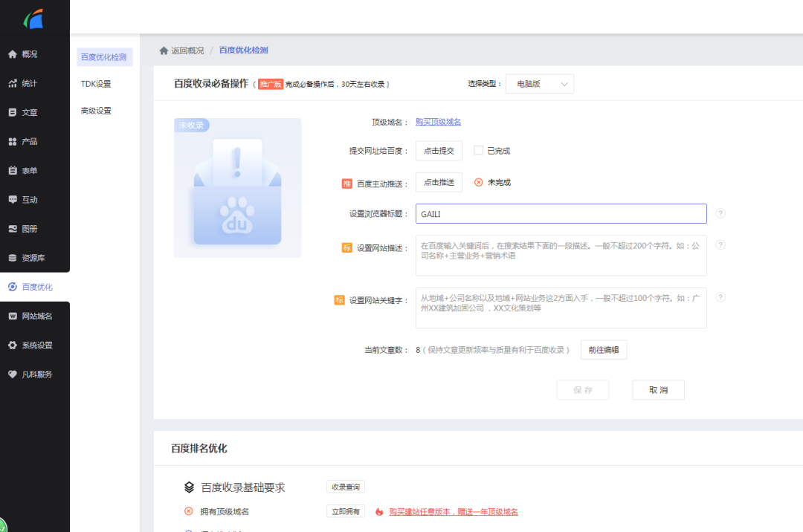The height and width of the screenshot is (532, 803).
Task: Open the 系统设置 gear icon
Action: point(13,346)
